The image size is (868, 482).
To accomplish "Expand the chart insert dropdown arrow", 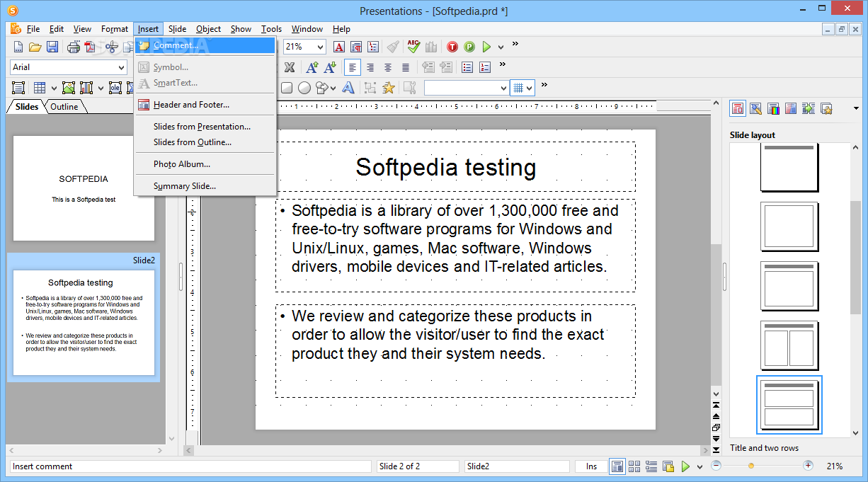I will [101, 88].
